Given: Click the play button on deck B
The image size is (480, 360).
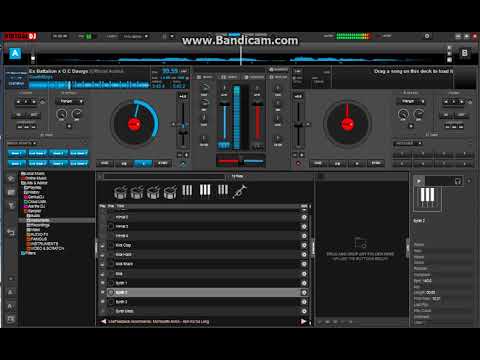Looking at the screenshot, I should (x=357, y=163).
